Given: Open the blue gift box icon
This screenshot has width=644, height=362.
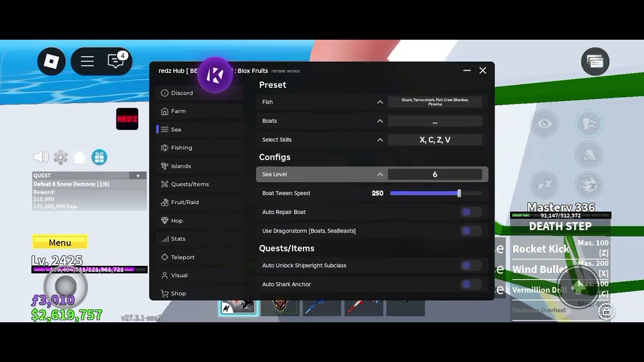Looking at the screenshot, I should pyautogui.click(x=99, y=157).
